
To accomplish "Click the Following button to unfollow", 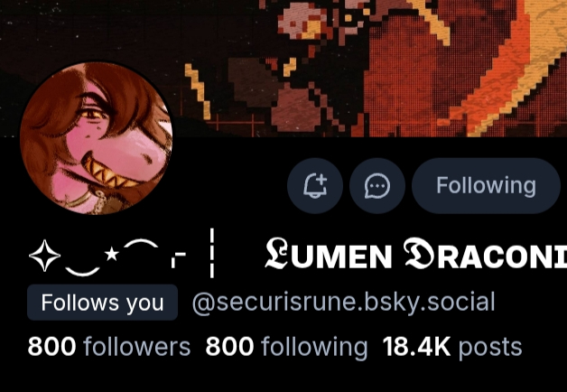I will tap(486, 186).
